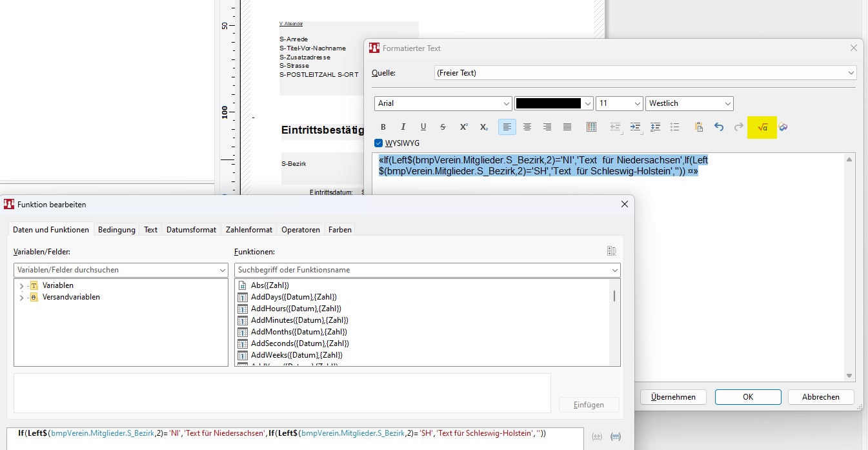This screenshot has width=868, height=450.
Task: Apply strikethrough formatting
Action: coord(443,127)
